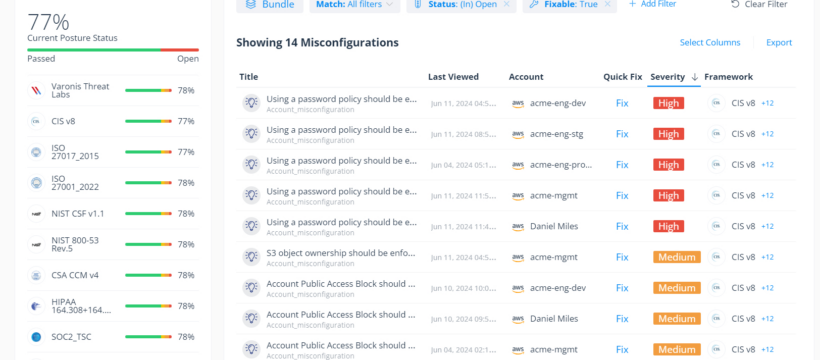Click the Current Posture Status progress bar
Viewport: 820px width, 360px height.
[113, 50]
